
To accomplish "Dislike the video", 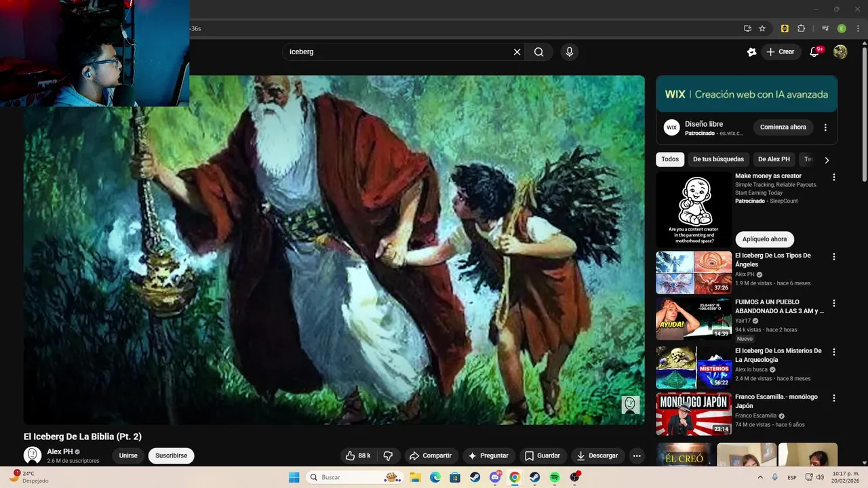I will tap(388, 455).
